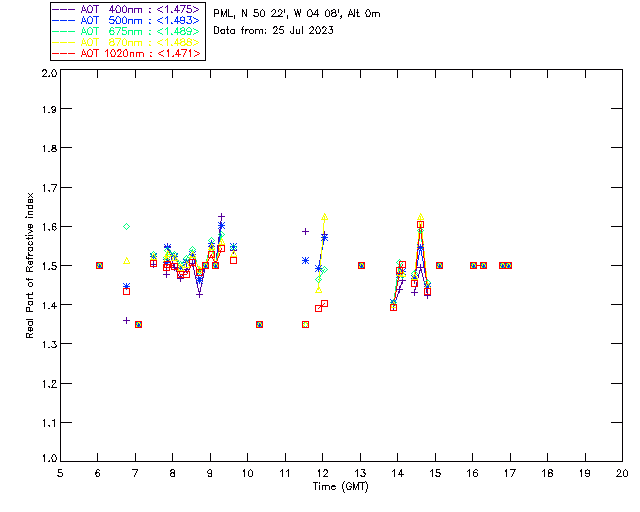The image size is (640, 512).
Task: Click the time-axis tick label 19
Action: pyautogui.click(x=585, y=473)
